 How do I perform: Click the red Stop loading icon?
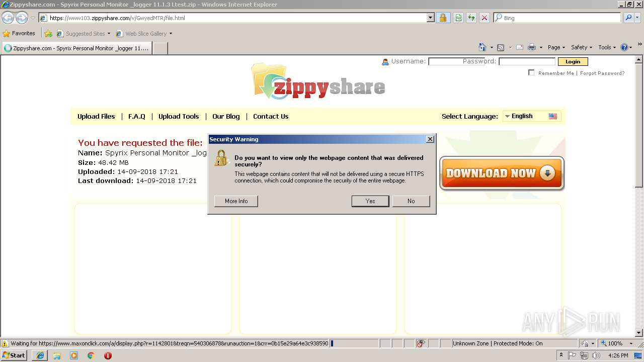point(485,18)
